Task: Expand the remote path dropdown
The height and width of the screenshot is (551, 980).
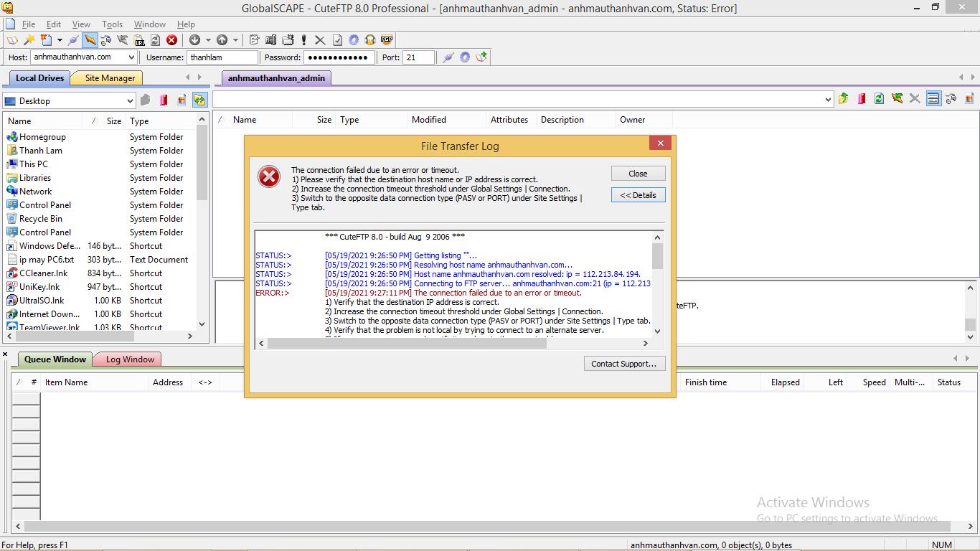Action: (x=828, y=100)
